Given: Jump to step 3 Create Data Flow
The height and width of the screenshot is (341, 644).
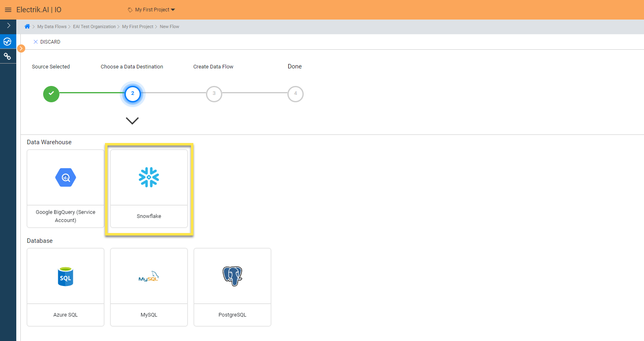Looking at the screenshot, I should click(214, 94).
